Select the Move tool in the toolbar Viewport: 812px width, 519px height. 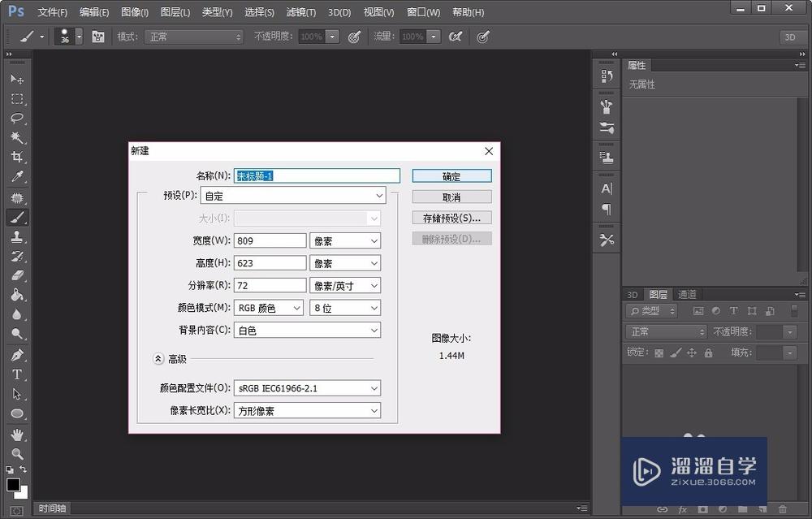coord(17,80)
